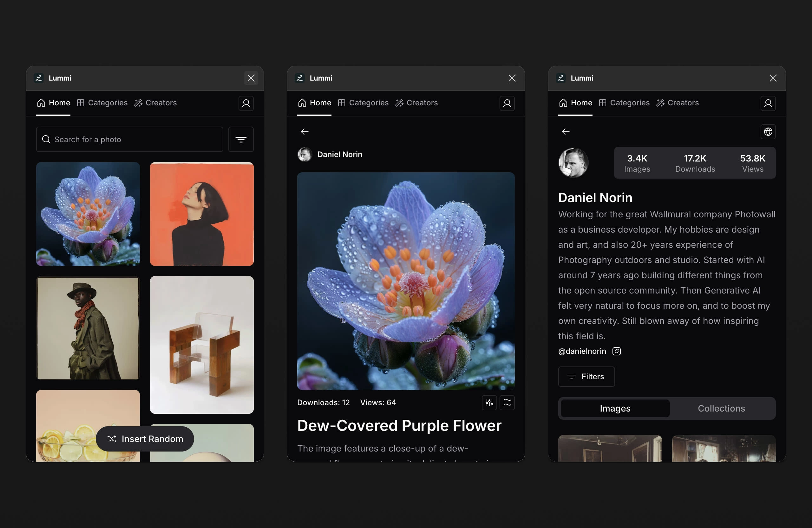The height and width of the screenshot is (528, 812).
Task: Focus the Search for a photo field
Action: (x=130, y=139)
